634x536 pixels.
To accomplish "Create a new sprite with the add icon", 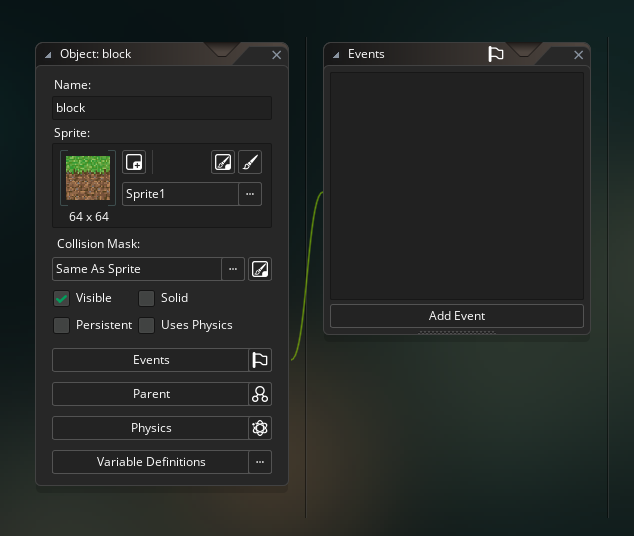I will 134,162.
